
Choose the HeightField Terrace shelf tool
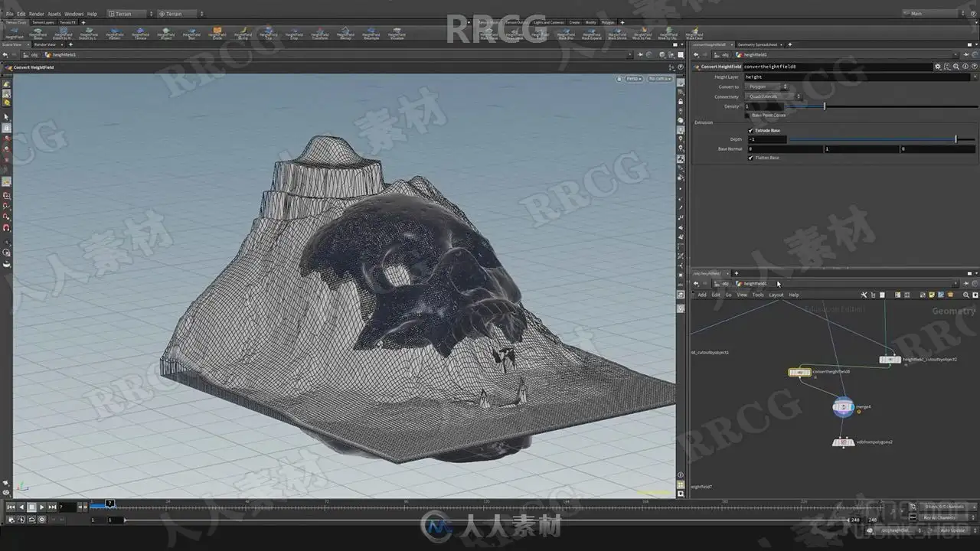[x=140, y=34]
